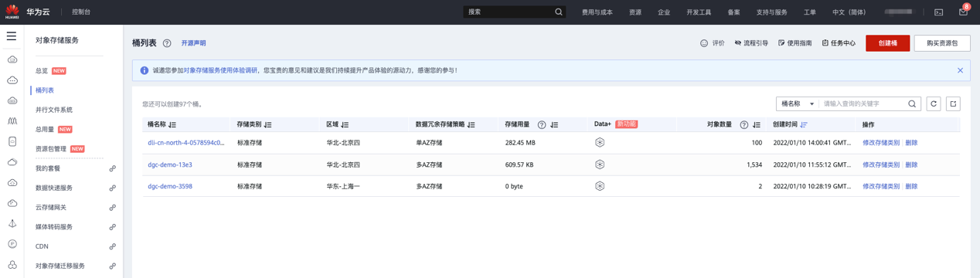980x278 pixels.
Task: Click the search magnifier in top bar
Action: click(x=558, y=12)
